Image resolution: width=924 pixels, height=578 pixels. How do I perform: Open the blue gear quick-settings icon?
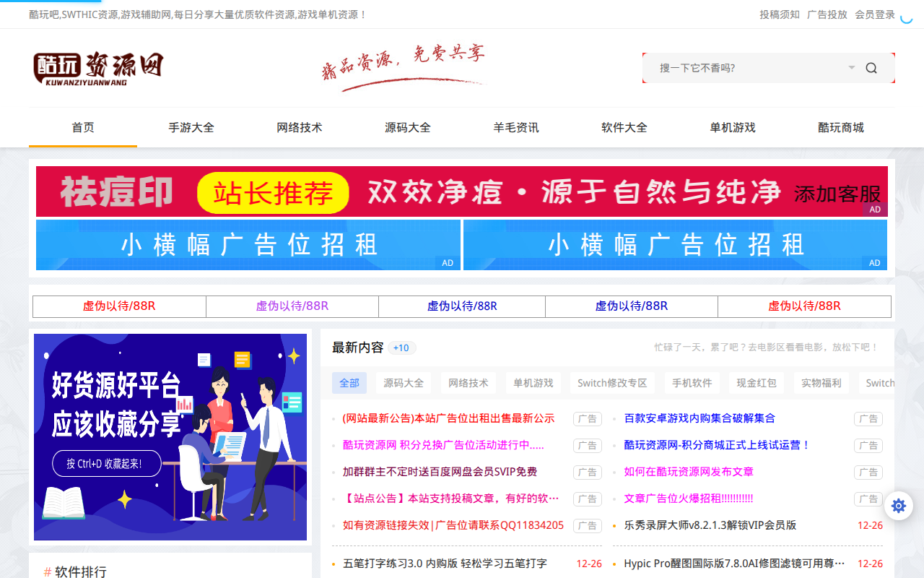(898, 506)
